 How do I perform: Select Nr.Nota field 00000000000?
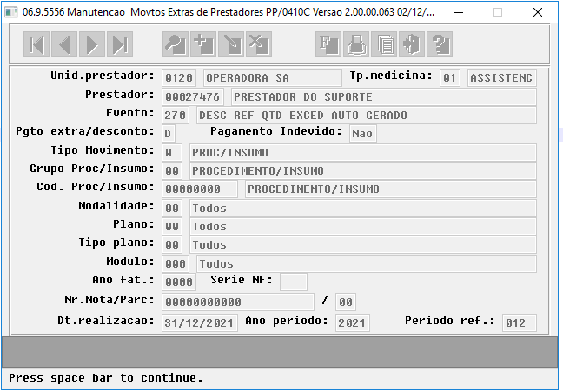point(238,302)
